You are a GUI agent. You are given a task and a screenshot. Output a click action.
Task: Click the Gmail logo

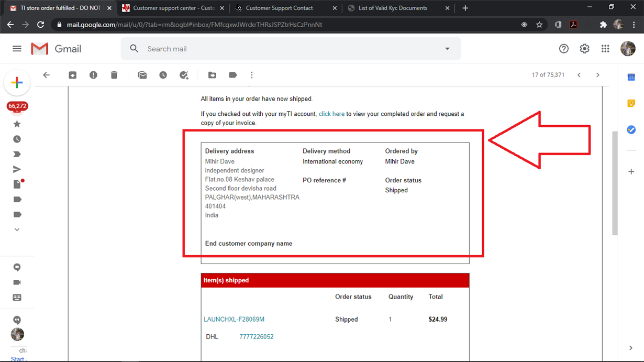(x=56, y=49)
